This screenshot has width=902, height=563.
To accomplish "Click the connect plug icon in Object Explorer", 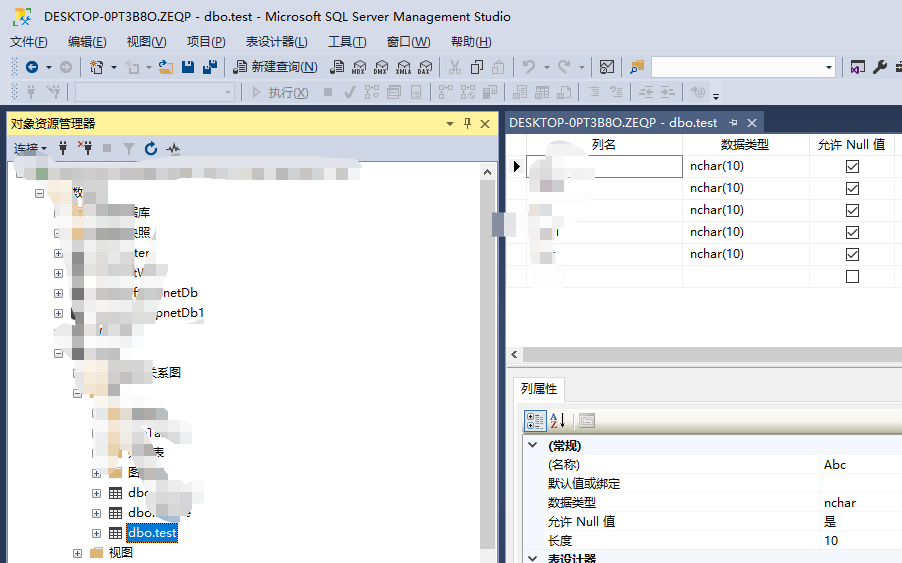I will click(63, 148).
